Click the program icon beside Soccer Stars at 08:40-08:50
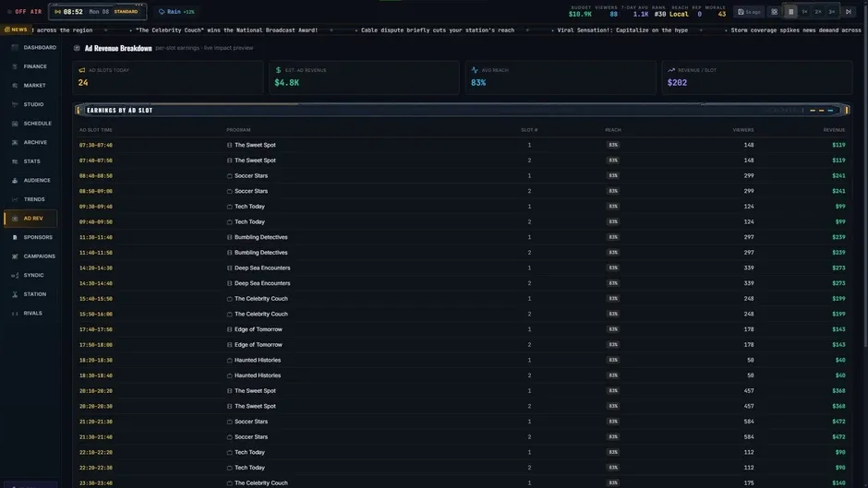 click(230, 176)
